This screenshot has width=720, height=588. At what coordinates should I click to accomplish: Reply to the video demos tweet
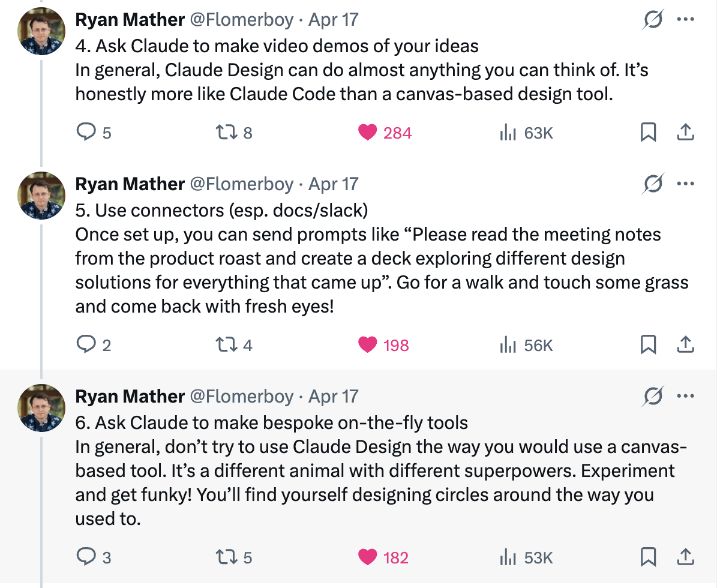click(x=87, y=133)
